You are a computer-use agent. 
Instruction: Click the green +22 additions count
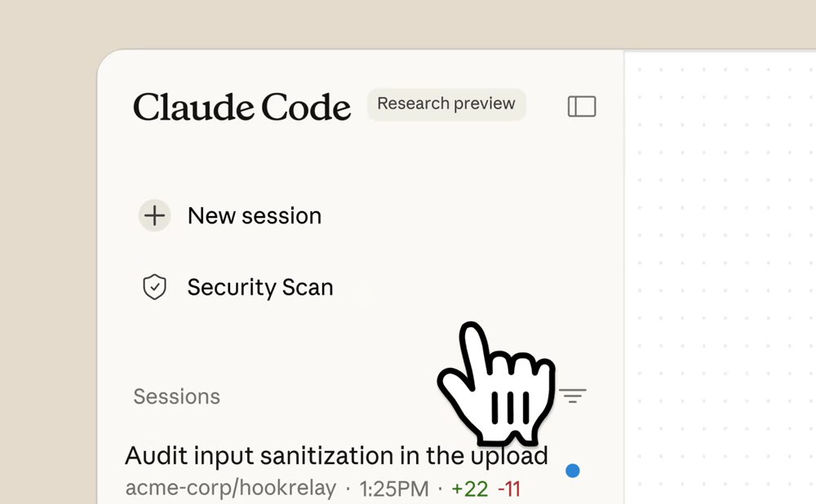[x=469, y=489]
